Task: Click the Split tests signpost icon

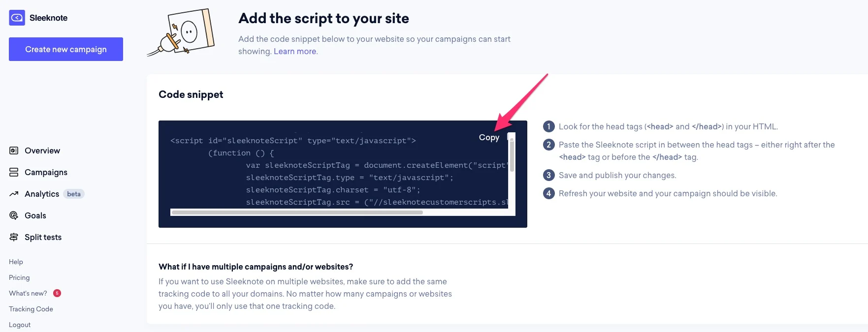Action: coord(14,237)
